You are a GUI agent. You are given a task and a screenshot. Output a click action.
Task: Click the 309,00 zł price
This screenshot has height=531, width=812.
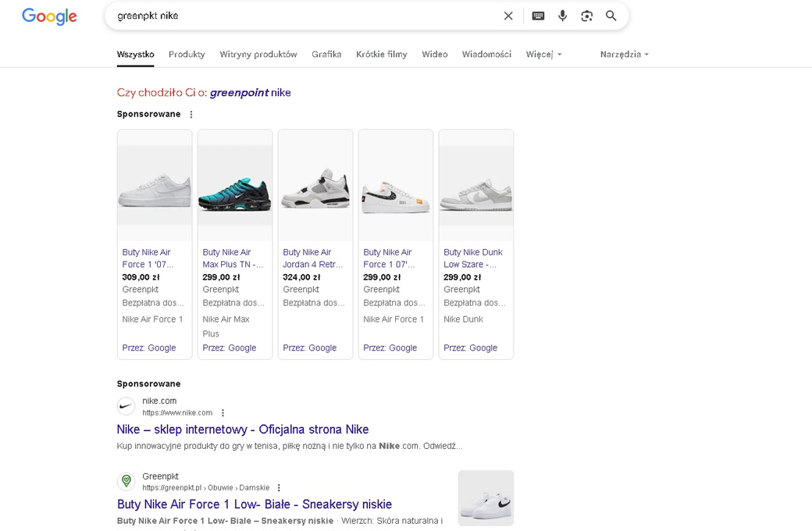point(141,277)
